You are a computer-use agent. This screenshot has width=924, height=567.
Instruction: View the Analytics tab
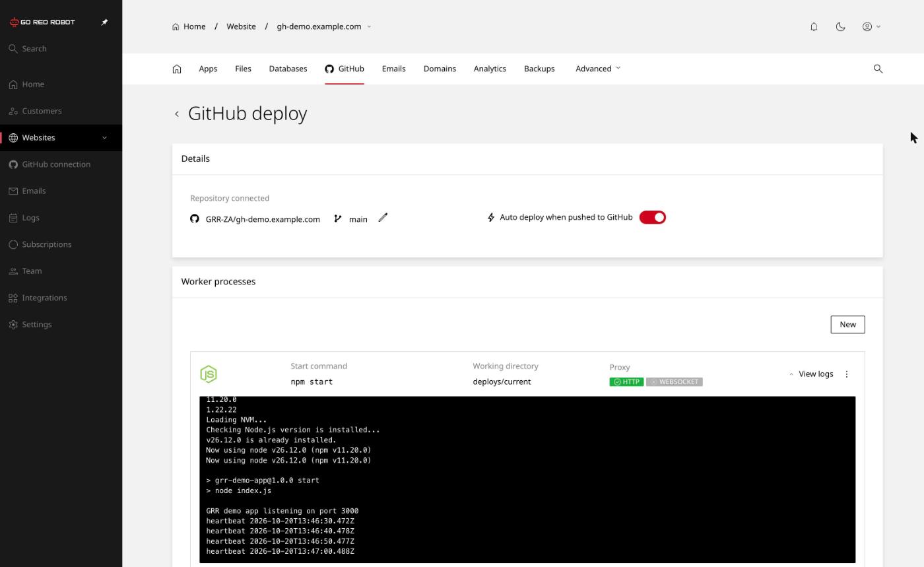click(490, 69)
